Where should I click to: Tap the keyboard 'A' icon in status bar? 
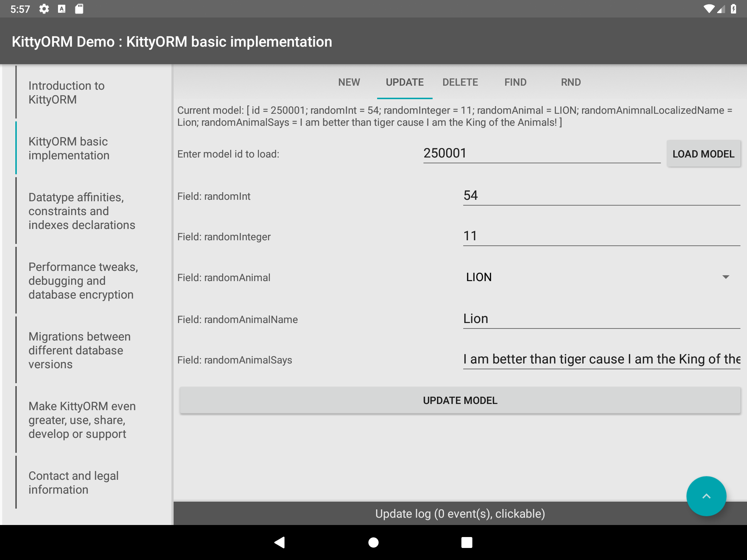coord(62,9)
